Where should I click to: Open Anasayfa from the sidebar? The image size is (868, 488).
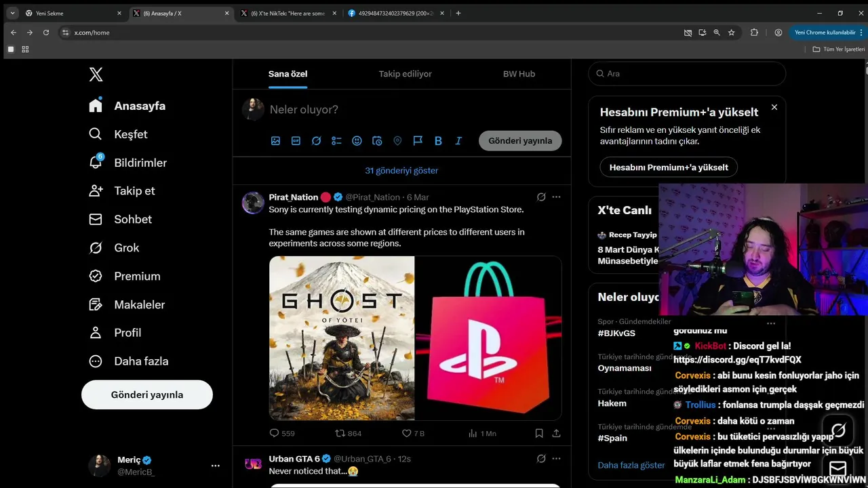point(127,106)
